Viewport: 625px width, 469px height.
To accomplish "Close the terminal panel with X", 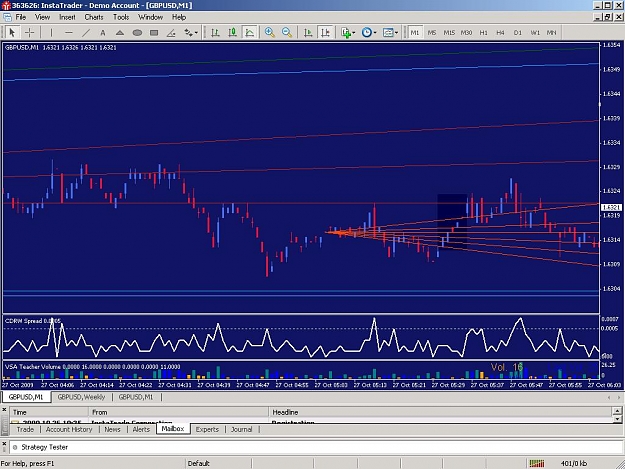I will click(x=4, y=410).
